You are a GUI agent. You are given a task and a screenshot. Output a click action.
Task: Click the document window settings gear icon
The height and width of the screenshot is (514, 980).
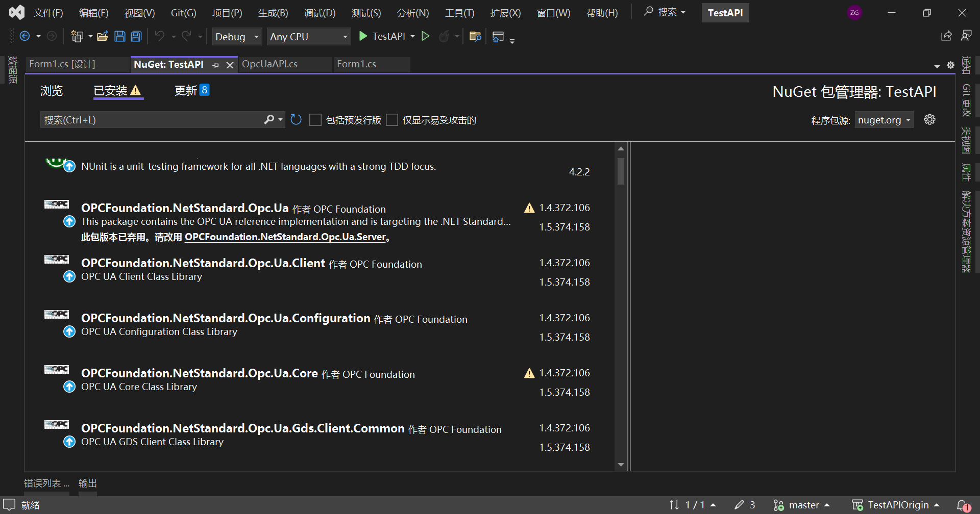click(950, 65)
